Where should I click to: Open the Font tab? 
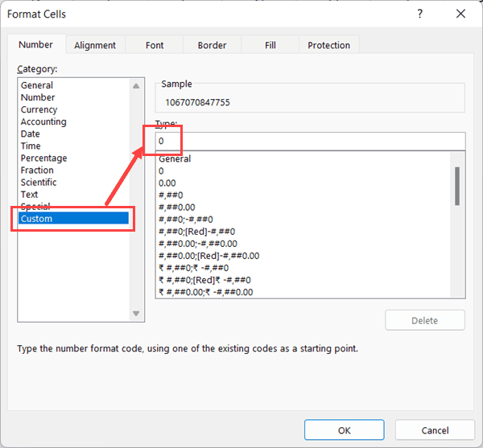155,46
